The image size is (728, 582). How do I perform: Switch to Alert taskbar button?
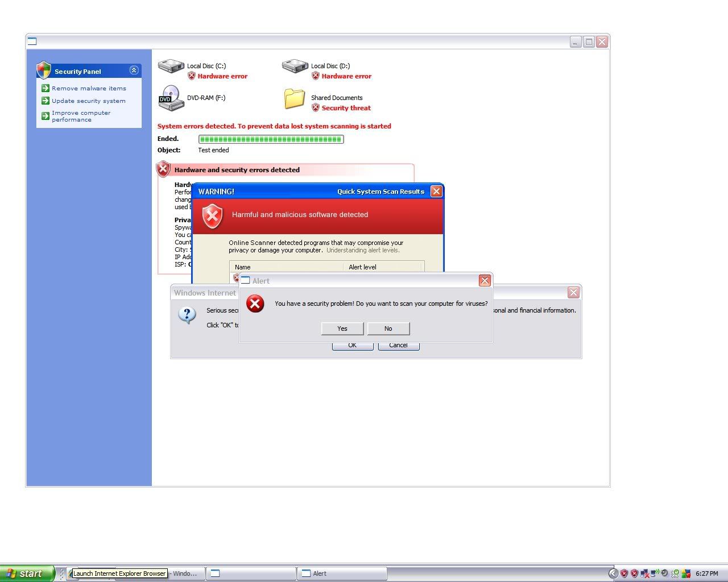[x=342, y=573]
